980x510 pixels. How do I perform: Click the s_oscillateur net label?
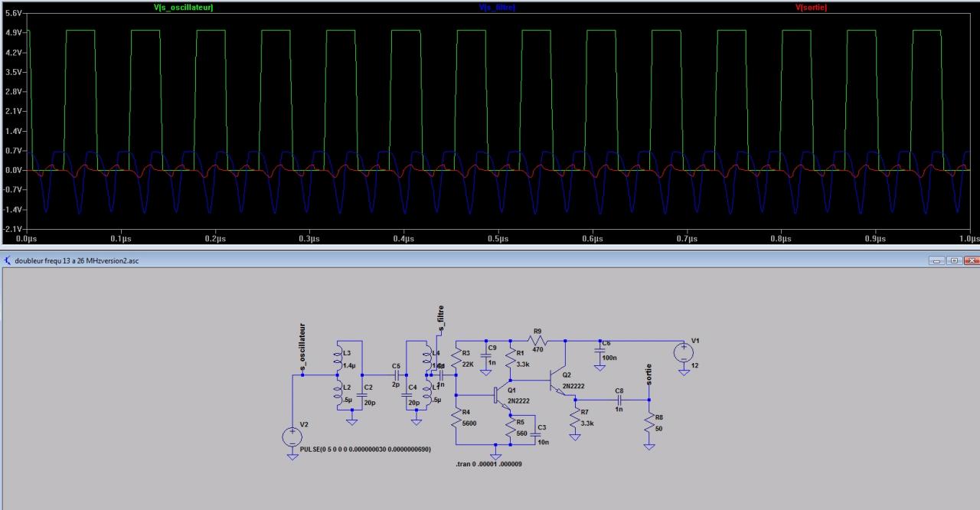304,348
